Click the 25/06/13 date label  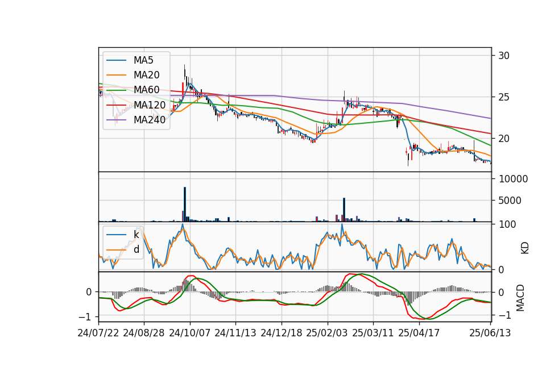[490, 333]
